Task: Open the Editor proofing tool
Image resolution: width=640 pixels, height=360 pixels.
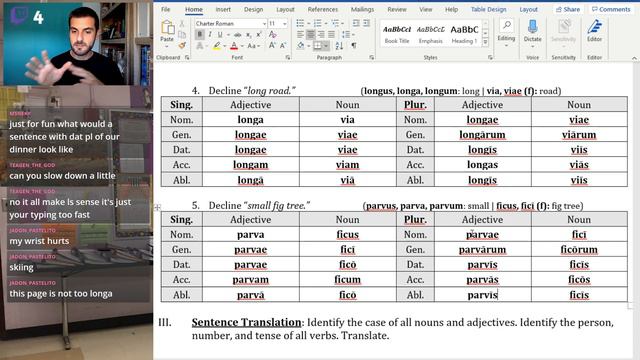Action: (x=594, y=31)
